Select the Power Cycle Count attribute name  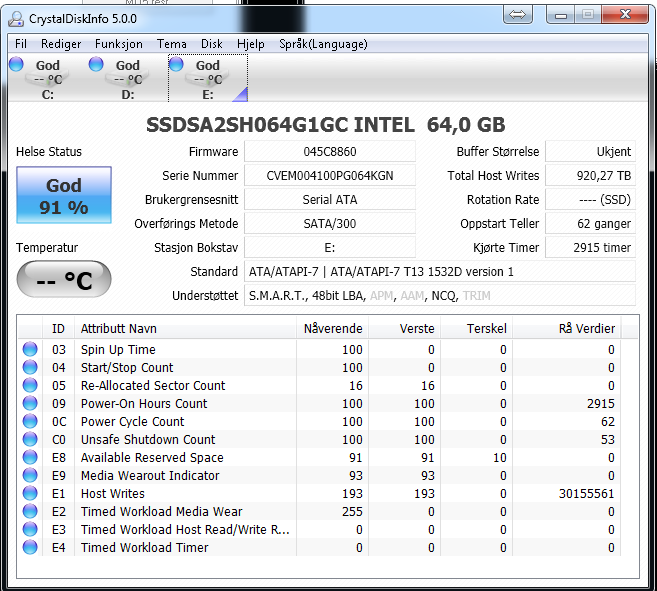click(132, 421)
